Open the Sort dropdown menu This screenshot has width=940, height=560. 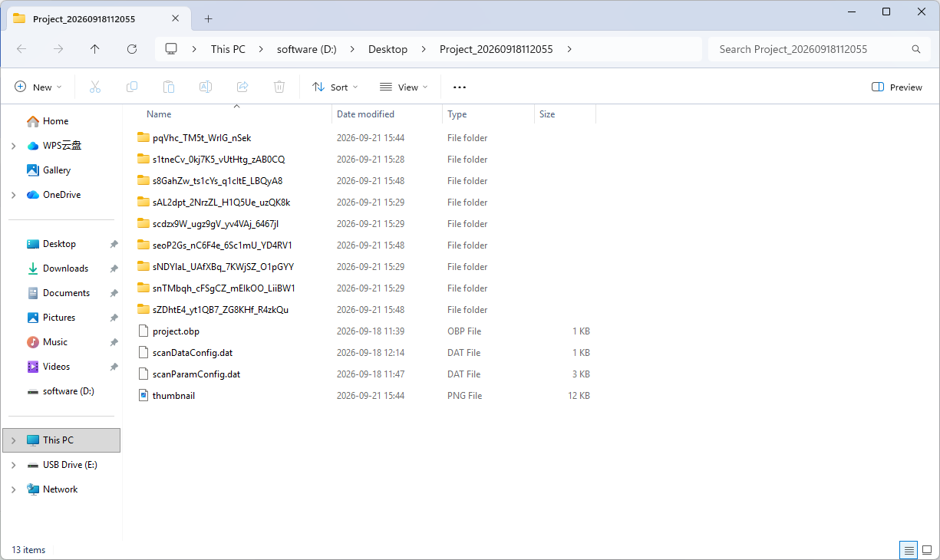pyautogui.click(x=335, y=87)
